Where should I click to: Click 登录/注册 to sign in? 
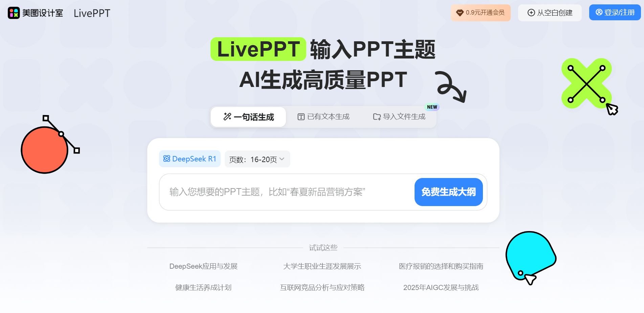pos(615,12)
